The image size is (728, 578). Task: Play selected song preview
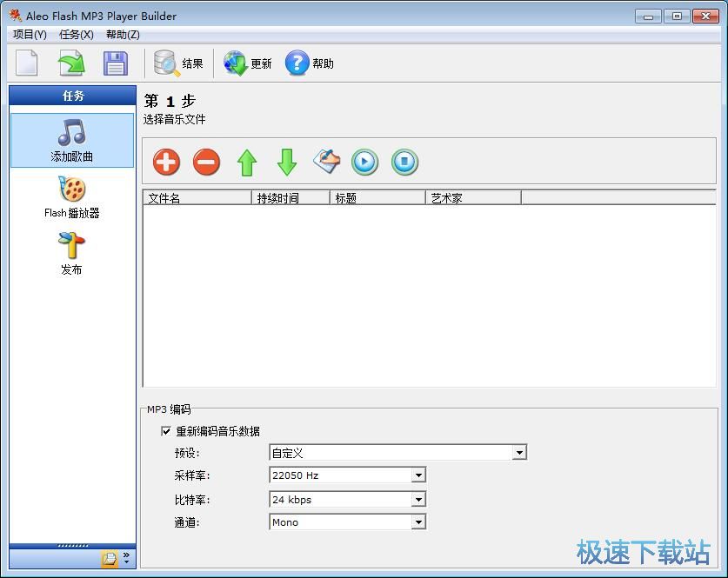[364, 163]
